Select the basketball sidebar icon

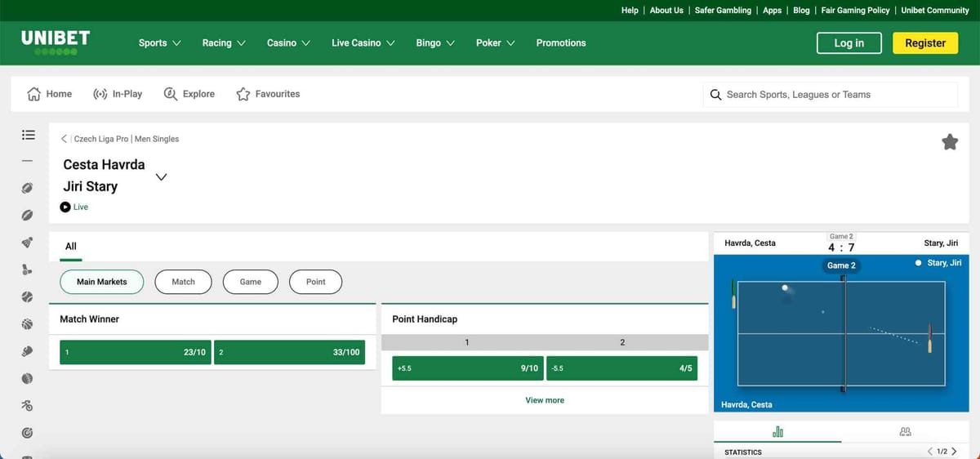coord(28,324)
